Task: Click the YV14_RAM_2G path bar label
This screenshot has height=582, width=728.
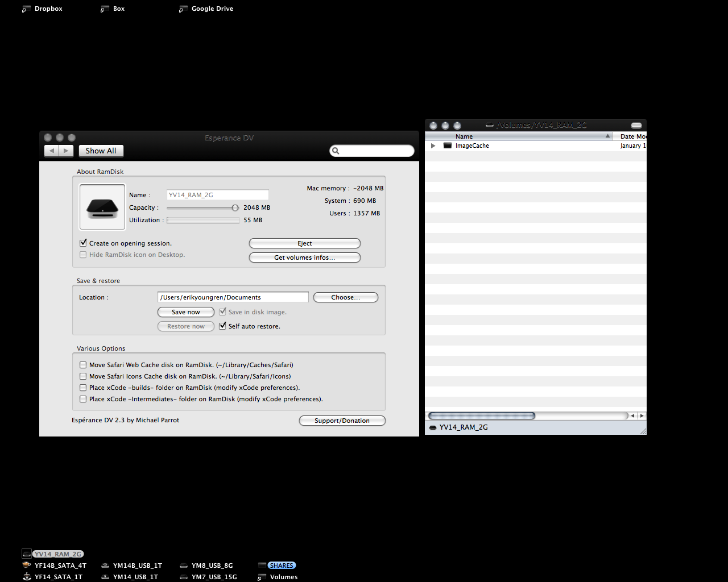Action: click(x=464, y=427)
